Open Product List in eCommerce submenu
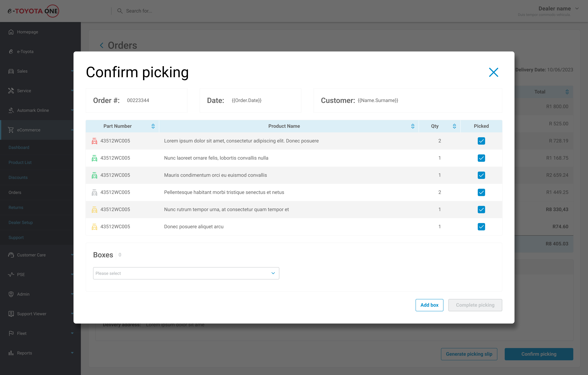This screenshot has width=588, height=375. point(20,163)
